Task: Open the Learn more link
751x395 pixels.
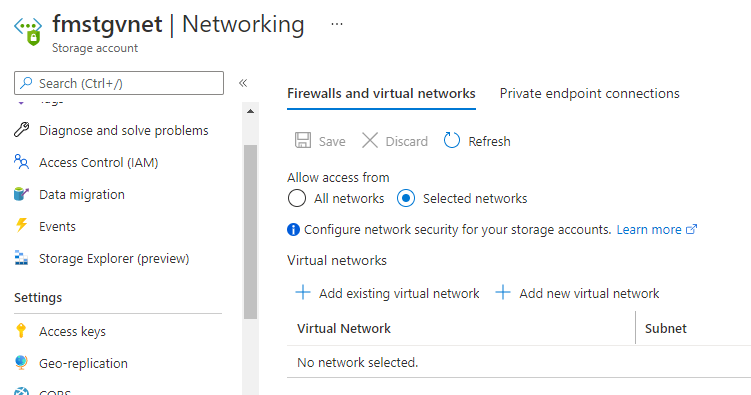Action: [x=657, y=229]
